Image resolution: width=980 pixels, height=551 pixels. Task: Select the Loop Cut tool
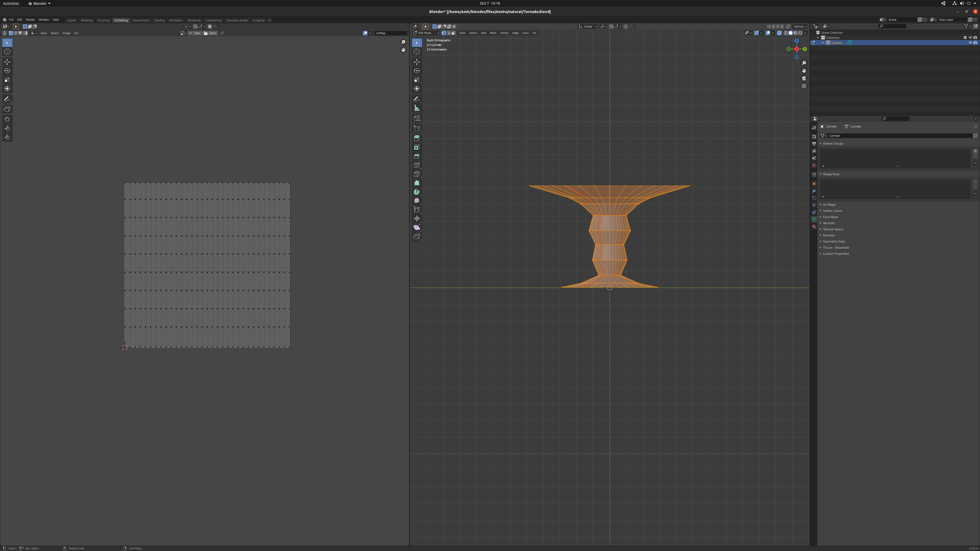point(416,165)
